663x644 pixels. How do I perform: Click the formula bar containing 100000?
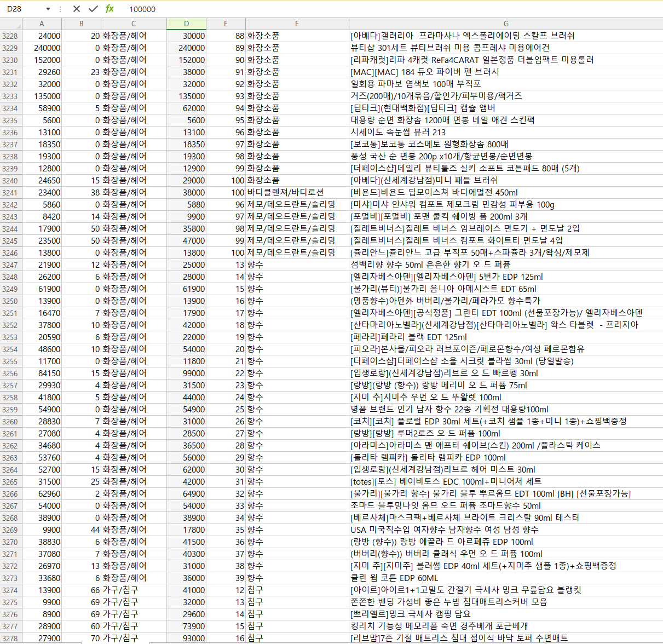393,9
